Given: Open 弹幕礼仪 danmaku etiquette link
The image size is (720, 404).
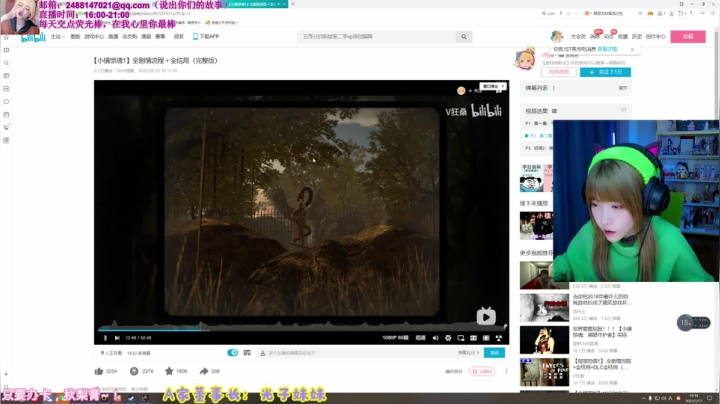Looking at the screenshot, I should point(468,353).
